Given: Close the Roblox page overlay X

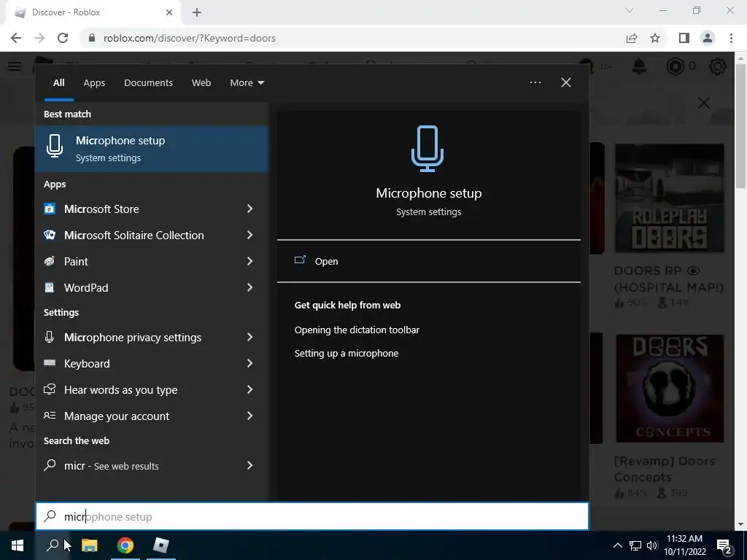Looking at the screenshot, I should (x=704, y=103).
